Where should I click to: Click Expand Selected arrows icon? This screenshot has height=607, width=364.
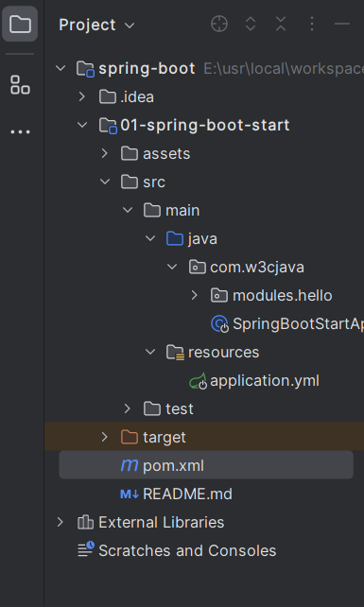(251, 24)
